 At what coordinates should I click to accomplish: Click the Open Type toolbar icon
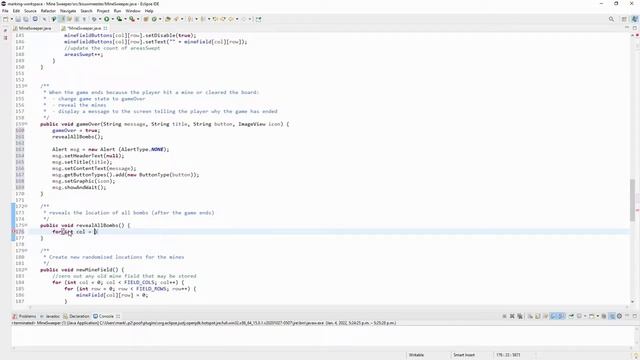pyautogui.click(x=167, y=19)
